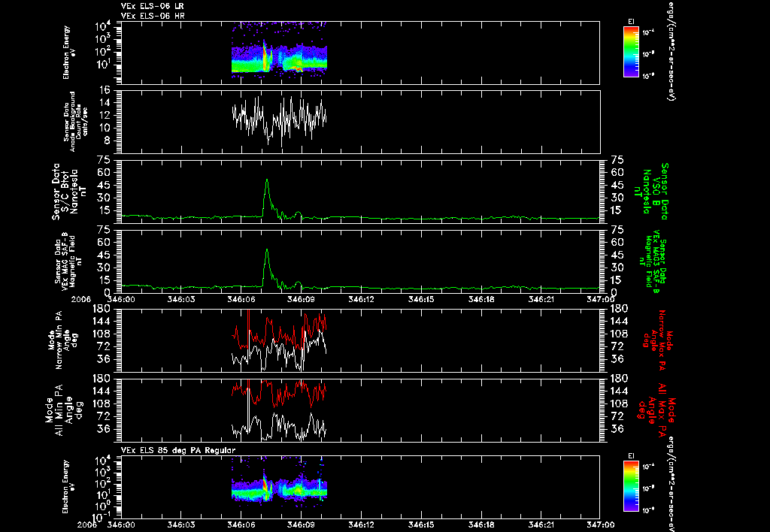Click '347:00' on the middle time axis

[x=601, y=299]
